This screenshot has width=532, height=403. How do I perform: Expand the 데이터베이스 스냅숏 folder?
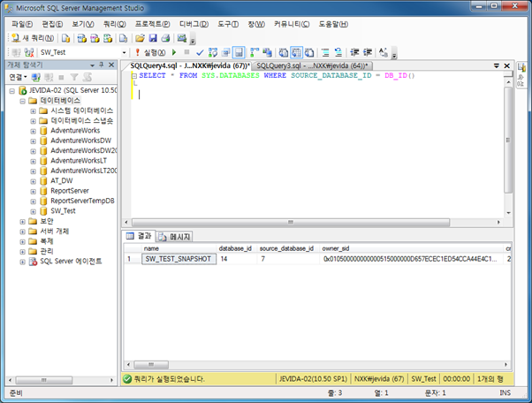[33, 121]
